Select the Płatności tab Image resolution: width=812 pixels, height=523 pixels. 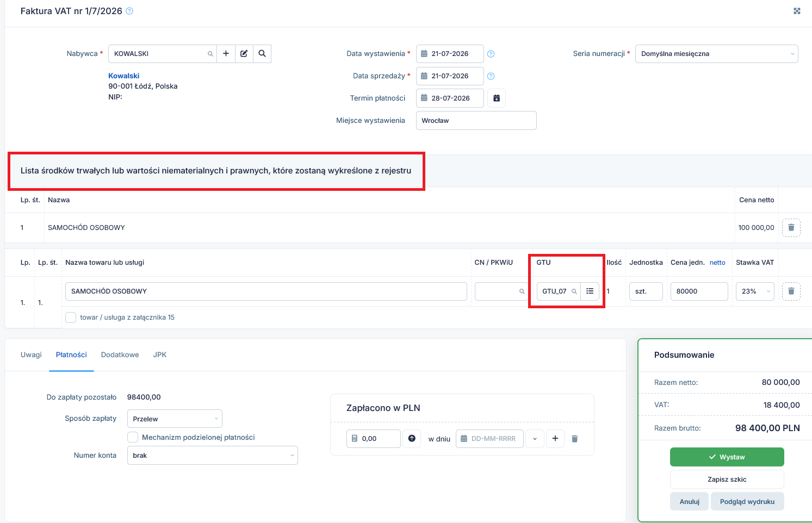(x=71, y=354)
